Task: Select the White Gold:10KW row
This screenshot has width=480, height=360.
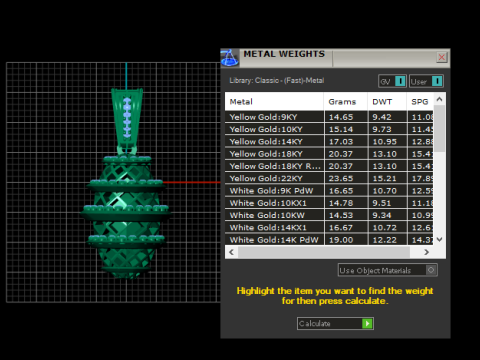Action: (329, 215)
